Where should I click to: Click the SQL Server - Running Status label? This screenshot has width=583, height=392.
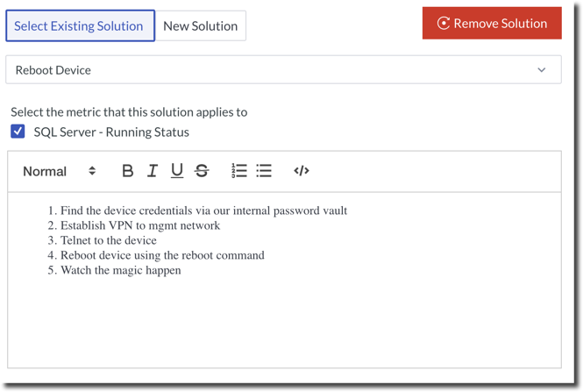(111, 132)
